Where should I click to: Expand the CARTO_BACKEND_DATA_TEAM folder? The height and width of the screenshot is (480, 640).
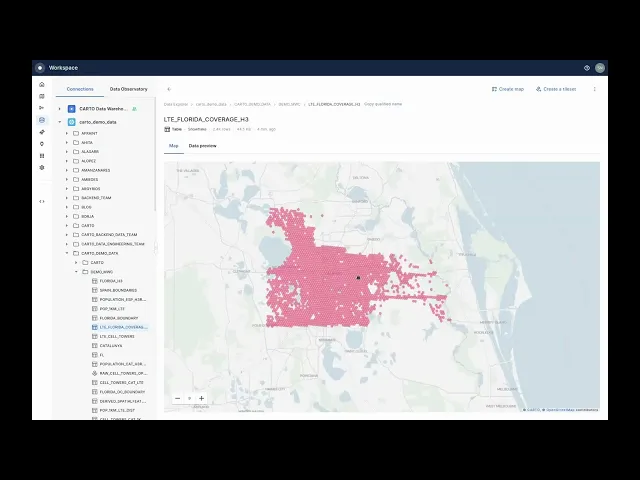pyautogui.click(x=67, y=235)
